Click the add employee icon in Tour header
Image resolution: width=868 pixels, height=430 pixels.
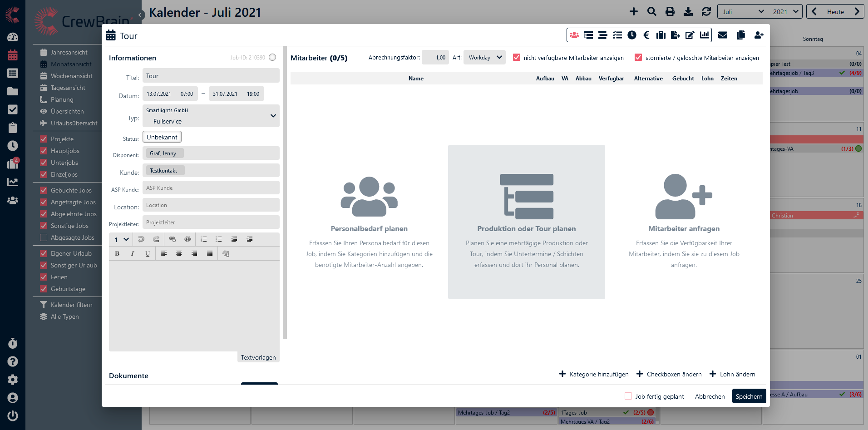759,35
